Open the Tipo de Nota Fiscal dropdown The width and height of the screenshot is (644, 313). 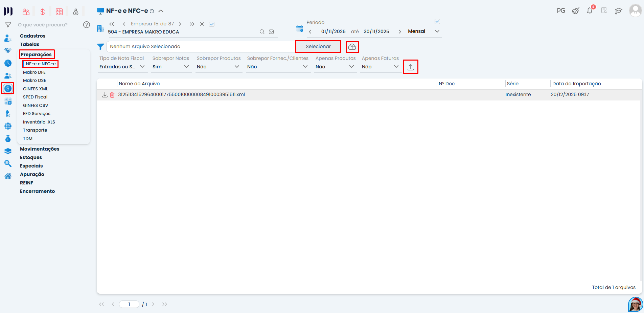[x=122, y=67]
